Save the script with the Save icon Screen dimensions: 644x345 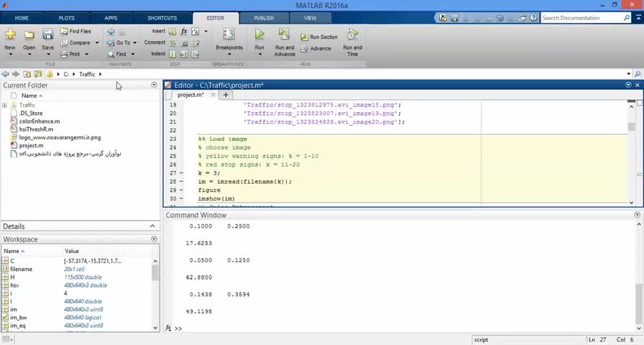[47, 34]
